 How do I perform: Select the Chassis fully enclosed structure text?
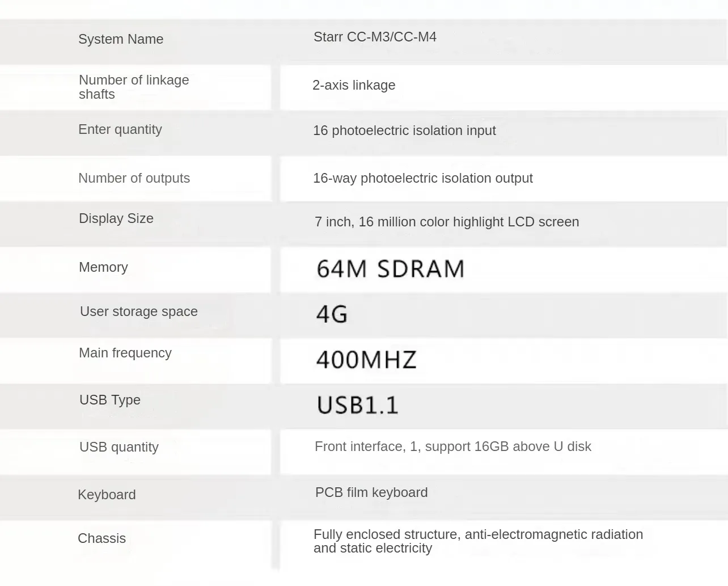[x=478, y=541]
